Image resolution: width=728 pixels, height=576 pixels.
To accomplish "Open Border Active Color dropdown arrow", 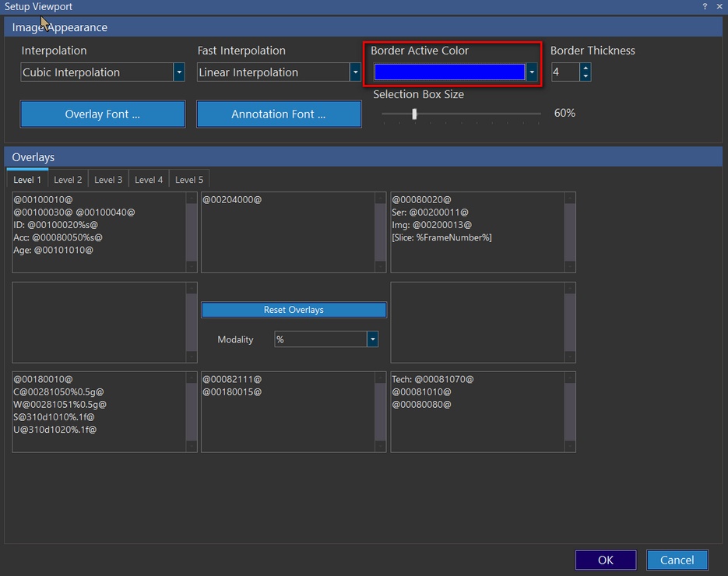I will click(x=532, y=72).
